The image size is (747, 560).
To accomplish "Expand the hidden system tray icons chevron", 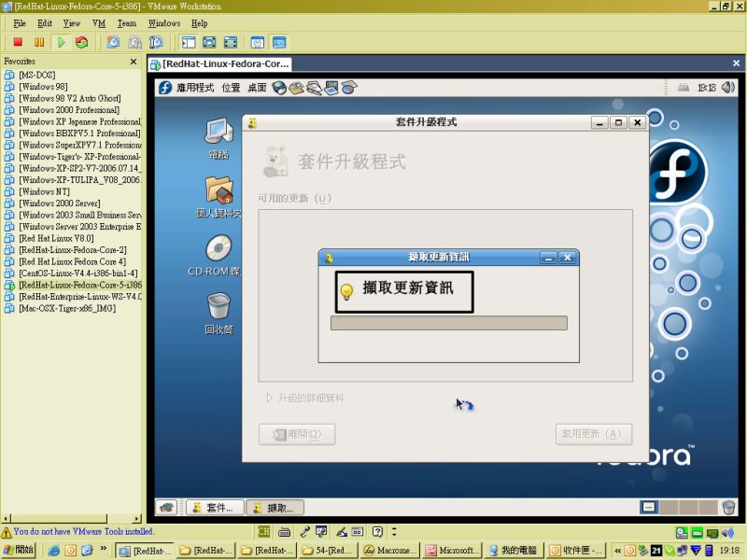I will (617, 551).
